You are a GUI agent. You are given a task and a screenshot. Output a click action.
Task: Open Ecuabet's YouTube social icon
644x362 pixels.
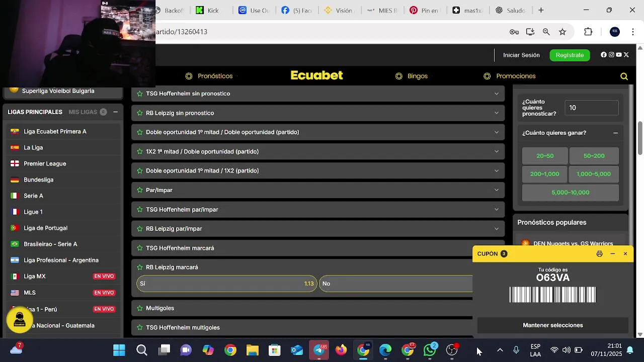619,55
